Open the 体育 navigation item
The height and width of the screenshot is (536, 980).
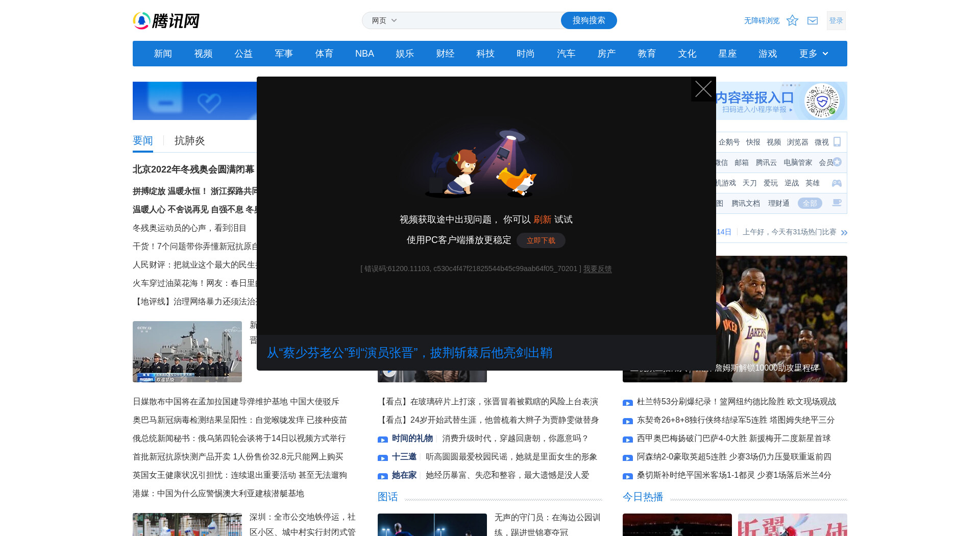(324, 54)
